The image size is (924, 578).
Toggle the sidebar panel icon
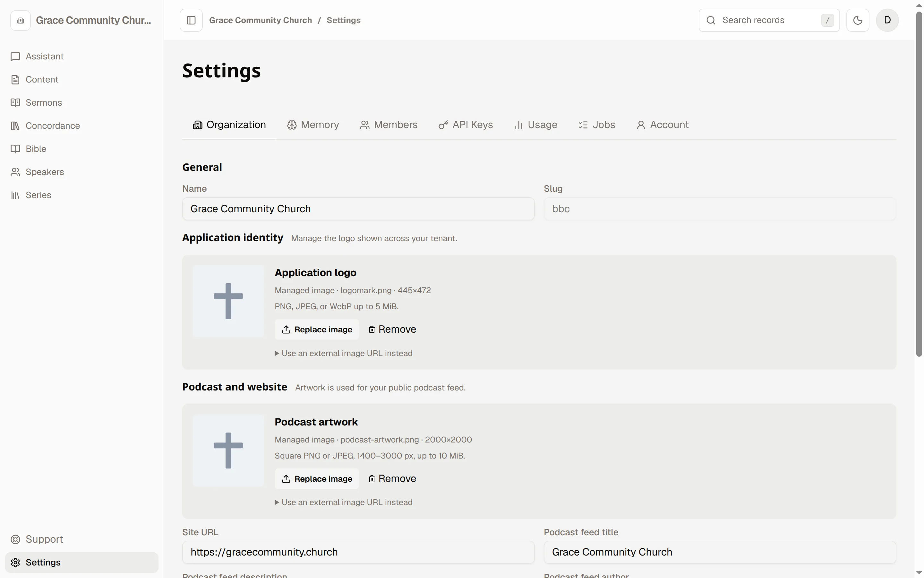[x=191, y=20]
